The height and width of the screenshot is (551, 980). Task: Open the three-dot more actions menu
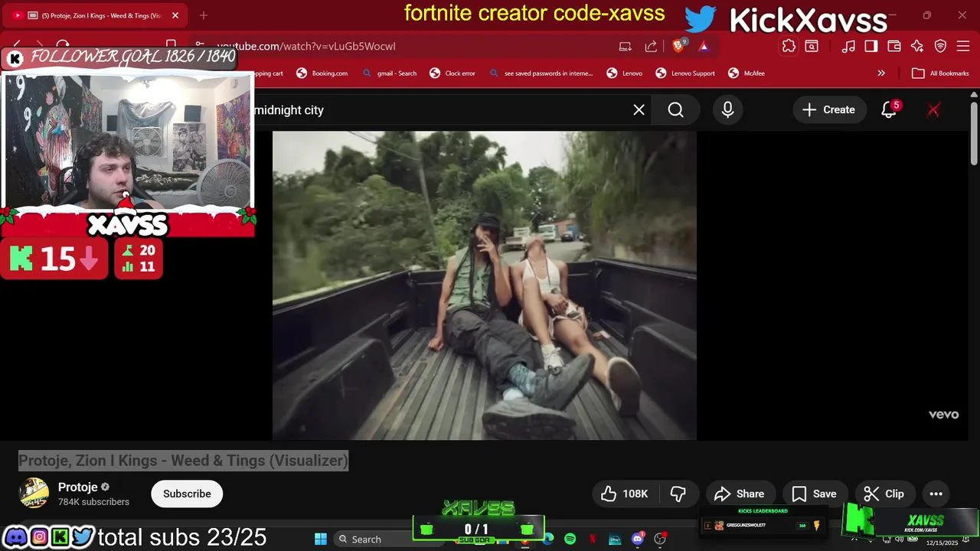pos(936,494)
